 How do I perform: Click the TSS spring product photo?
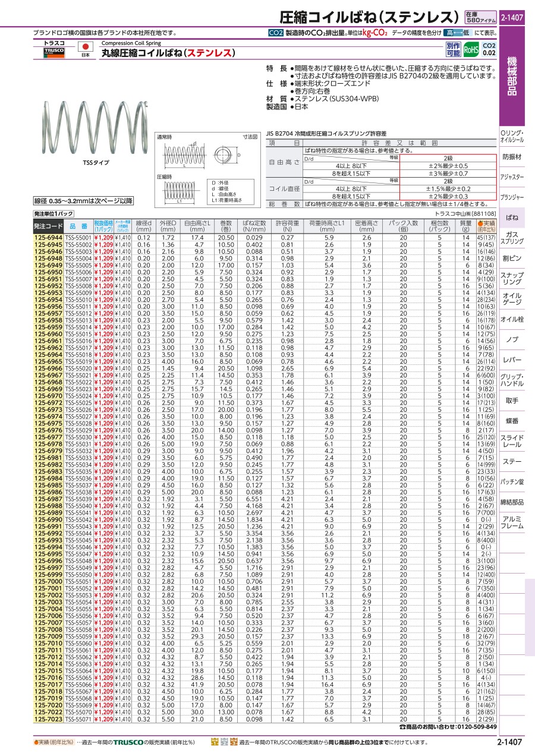coord(96,128)
